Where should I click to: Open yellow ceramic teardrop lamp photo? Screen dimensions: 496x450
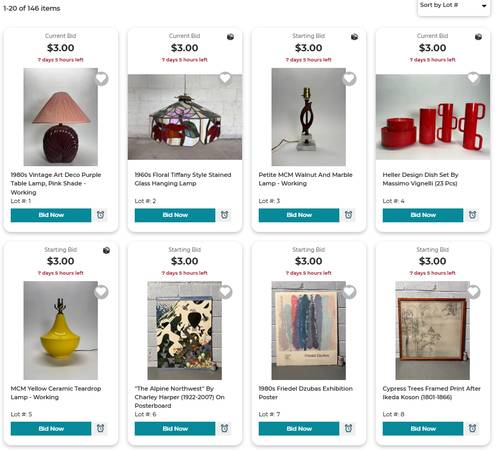(61, 330)
